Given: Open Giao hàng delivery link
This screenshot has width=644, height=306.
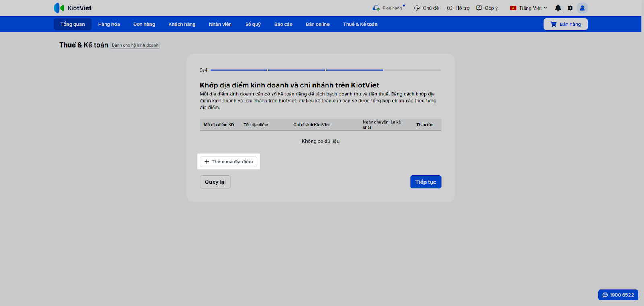Looking at the screenshot, I should click(x=388, y=8).
